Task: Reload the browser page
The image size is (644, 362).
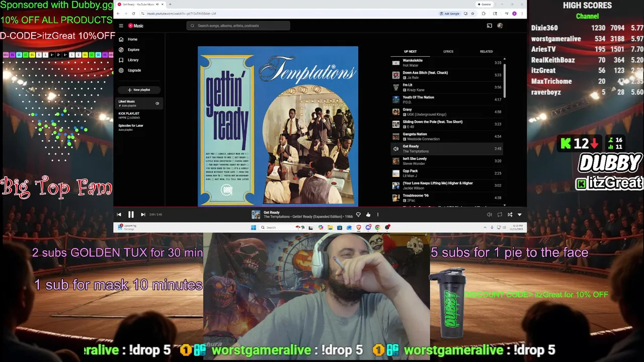Action: 133,14
